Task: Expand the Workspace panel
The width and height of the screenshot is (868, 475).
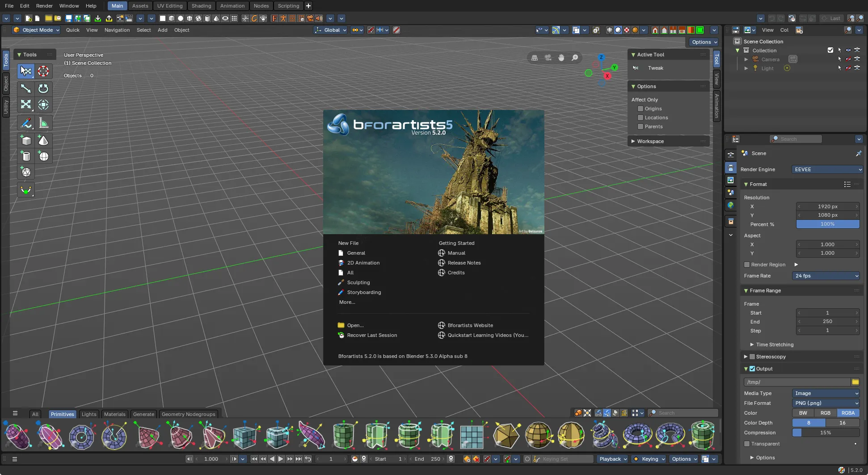Action: click(669, 141)
